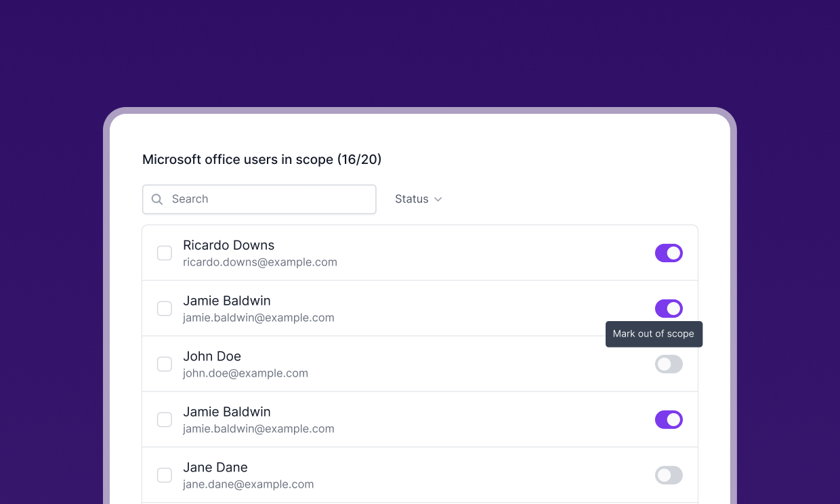Screen dimensions: 840x504
Task: Click the name Jane Dane
Action: tap(215, 467)
